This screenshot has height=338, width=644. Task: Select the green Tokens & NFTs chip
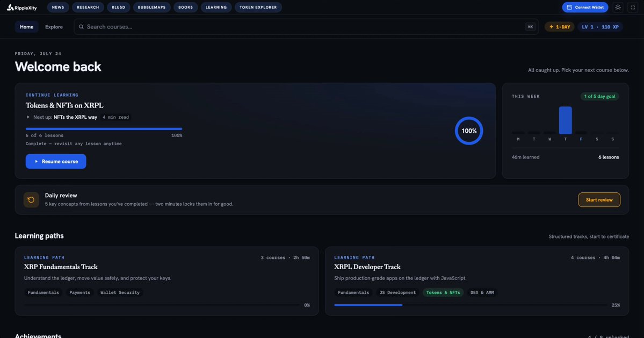443,292
